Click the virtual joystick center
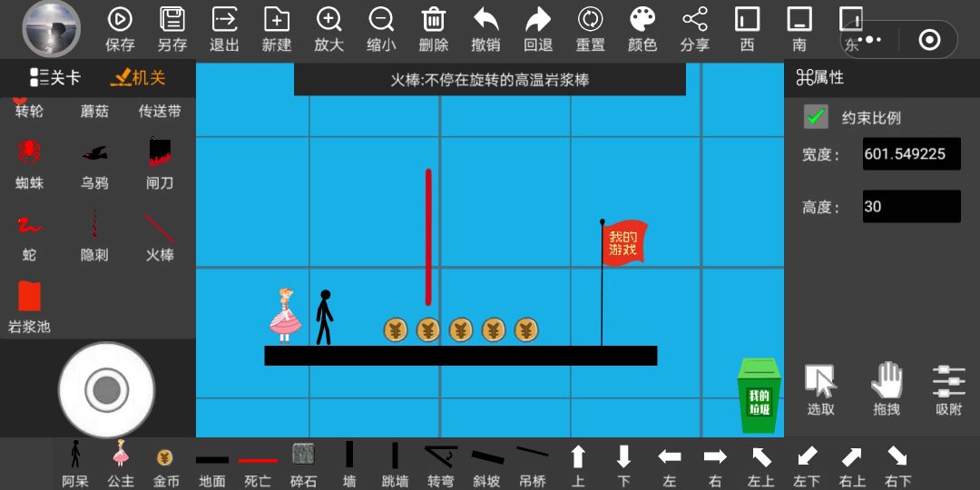 tap(106, 390)
